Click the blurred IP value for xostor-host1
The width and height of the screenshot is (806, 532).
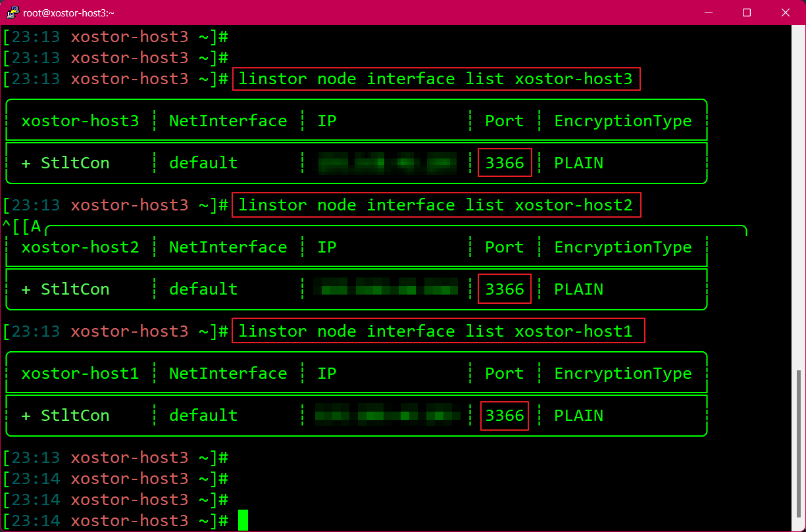click(388, 415)
